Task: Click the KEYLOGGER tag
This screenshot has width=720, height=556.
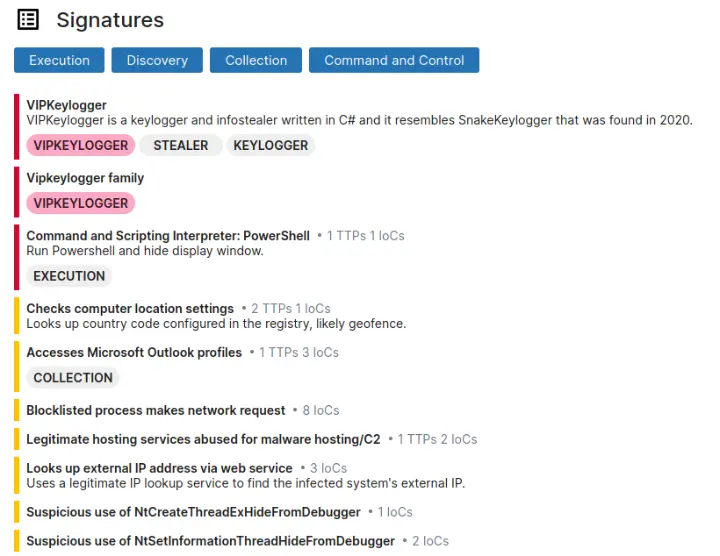Action: click(x=271, y=145)
